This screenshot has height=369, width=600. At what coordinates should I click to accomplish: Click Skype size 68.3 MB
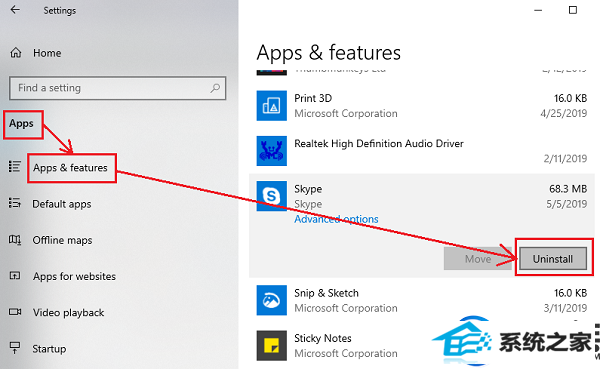point(568,189)
